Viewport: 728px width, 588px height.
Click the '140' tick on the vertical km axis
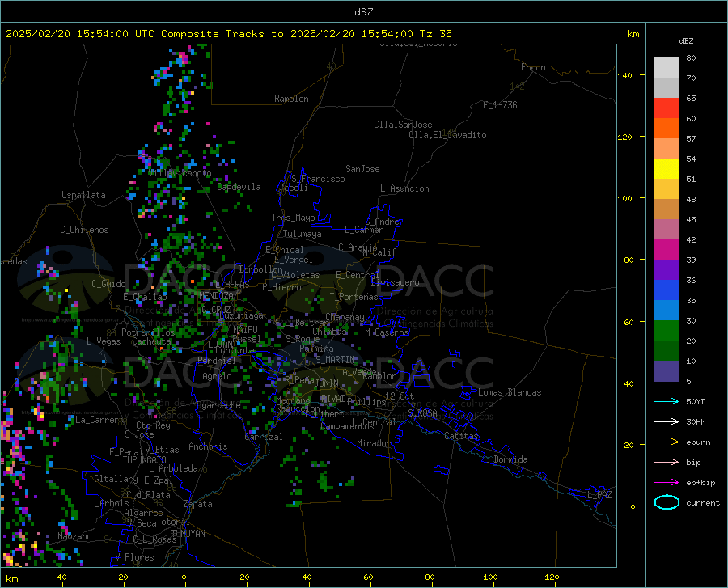point(624,75)
